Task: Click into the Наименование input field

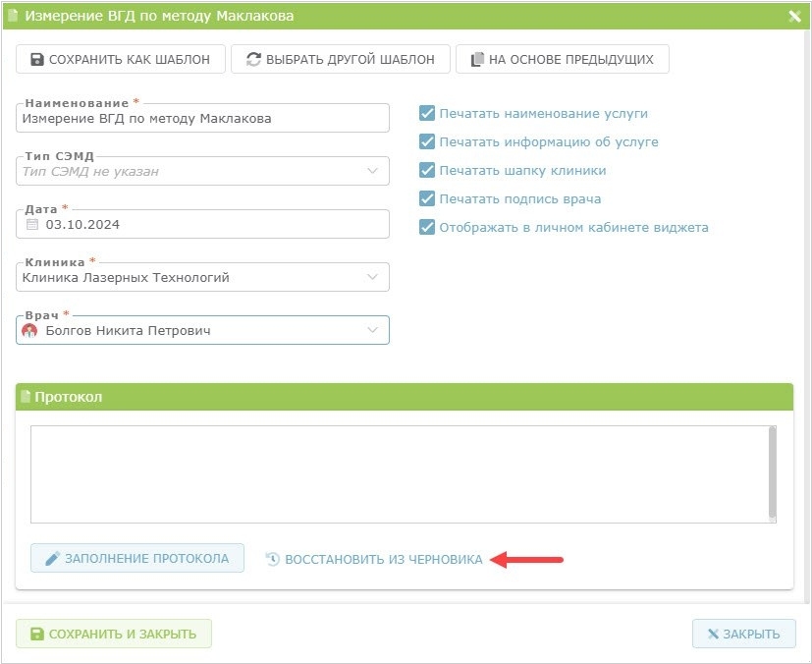Action: pos(202,118)
